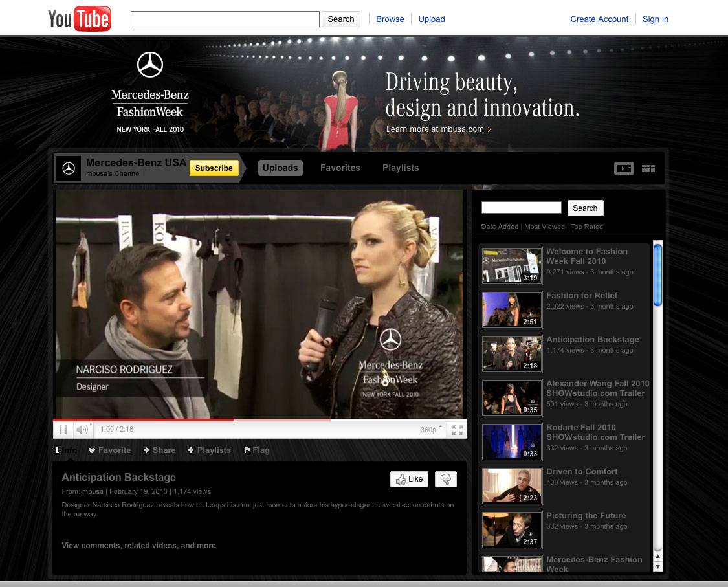This screenshot has width=728, height=587.
Task: Click the YouTube logo
Action: tap(80, 19)
